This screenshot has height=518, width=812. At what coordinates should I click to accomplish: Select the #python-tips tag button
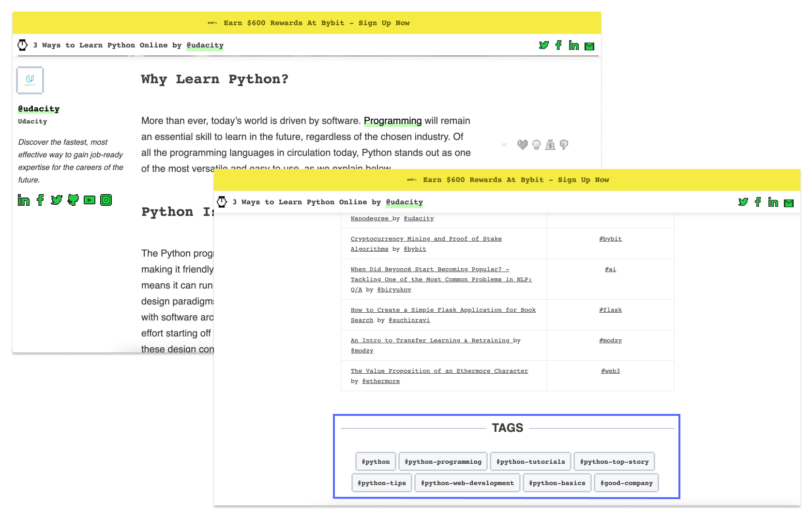point(382,483)
